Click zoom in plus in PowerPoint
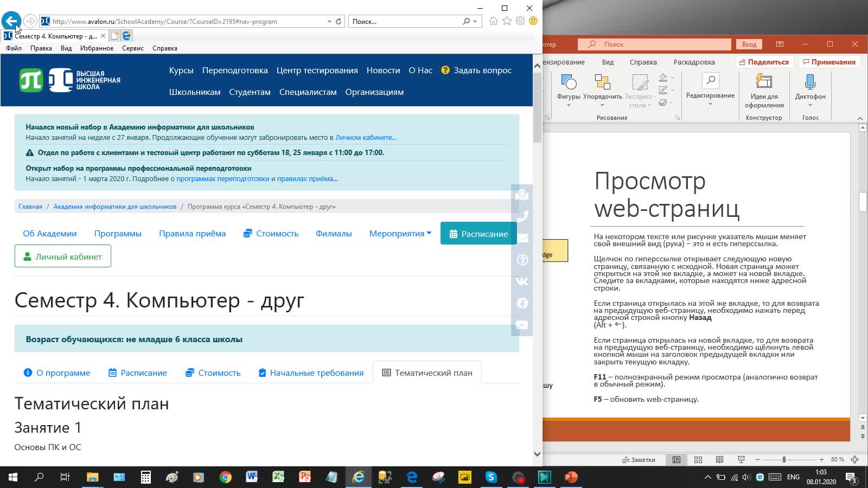This screenshot has width=868, height=488. pos(821,460)
